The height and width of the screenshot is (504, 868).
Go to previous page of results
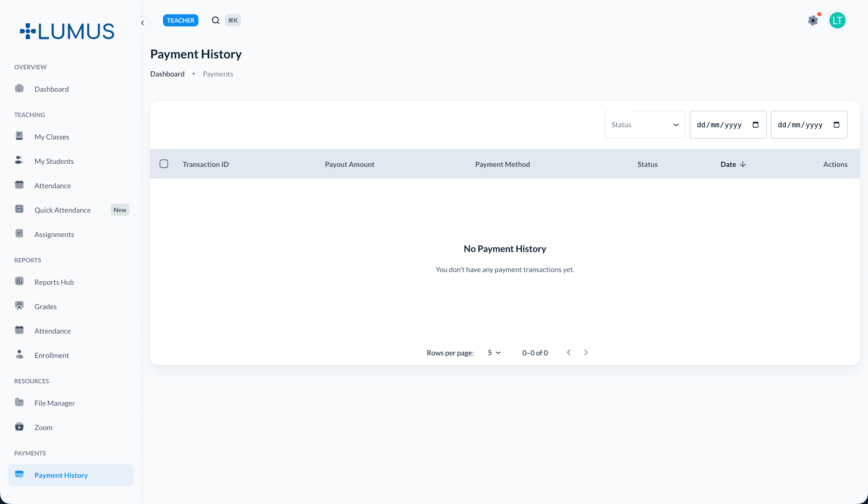coord(569,353)
